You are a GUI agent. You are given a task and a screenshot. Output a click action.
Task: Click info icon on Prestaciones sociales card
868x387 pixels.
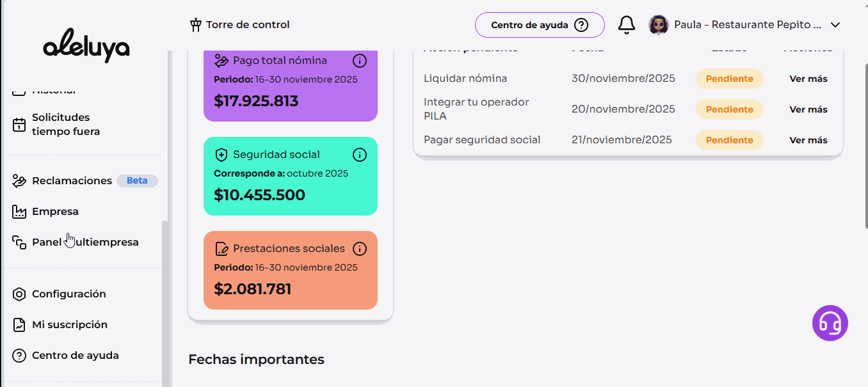[360, 249]
